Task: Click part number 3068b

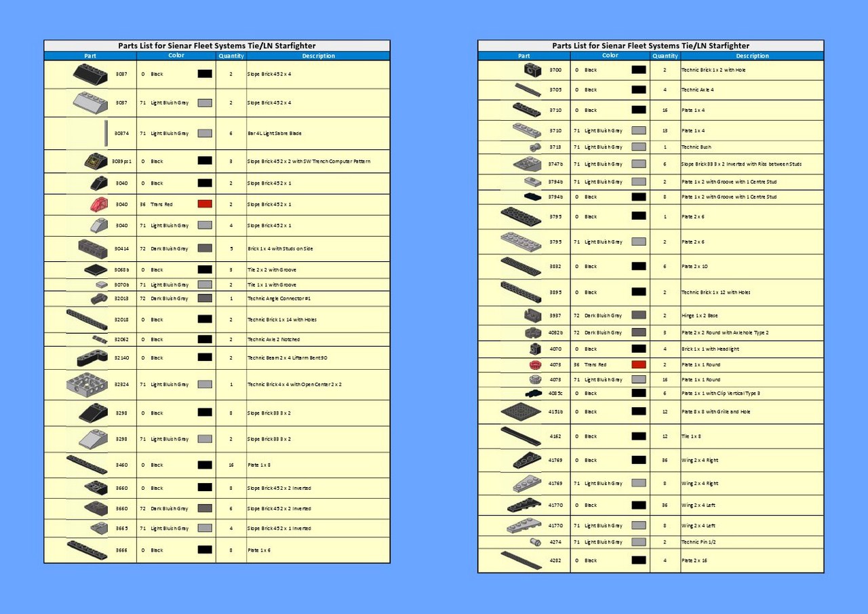Action: (122, 270)
